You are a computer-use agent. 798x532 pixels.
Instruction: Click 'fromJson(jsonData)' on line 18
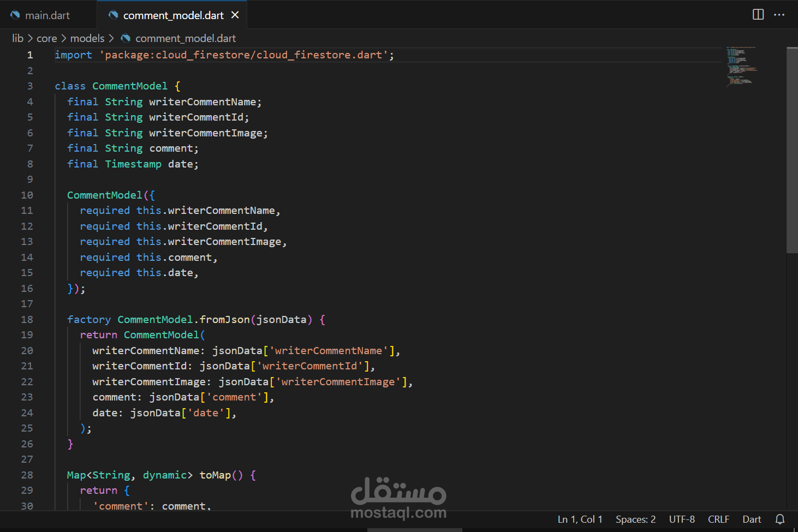coord(256,320)
